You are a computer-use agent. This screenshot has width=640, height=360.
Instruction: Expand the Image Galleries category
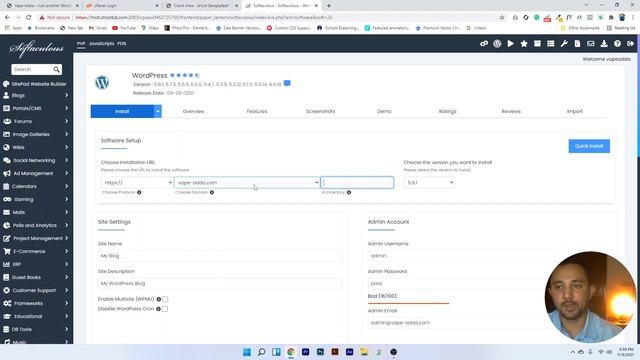tap(36, 134)
